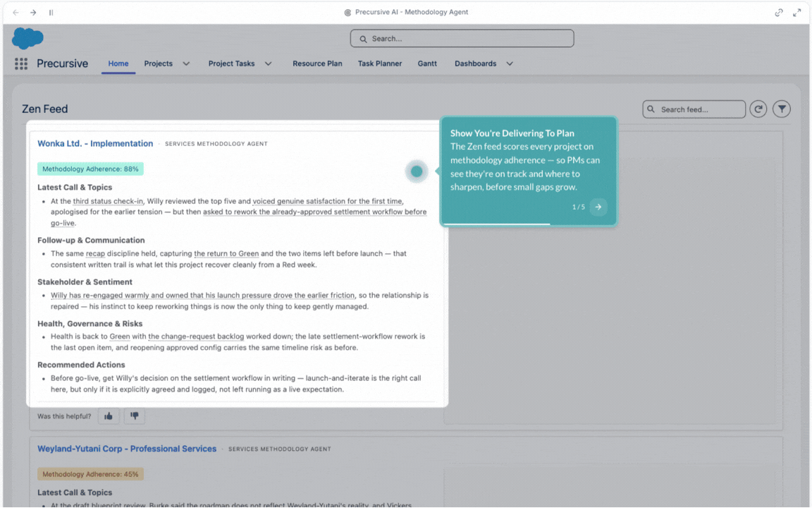This screenshot has height=508, width=812.
Task: Open Weyland-Yutani Corp - Professional Services link
Action: click(127, 449)
